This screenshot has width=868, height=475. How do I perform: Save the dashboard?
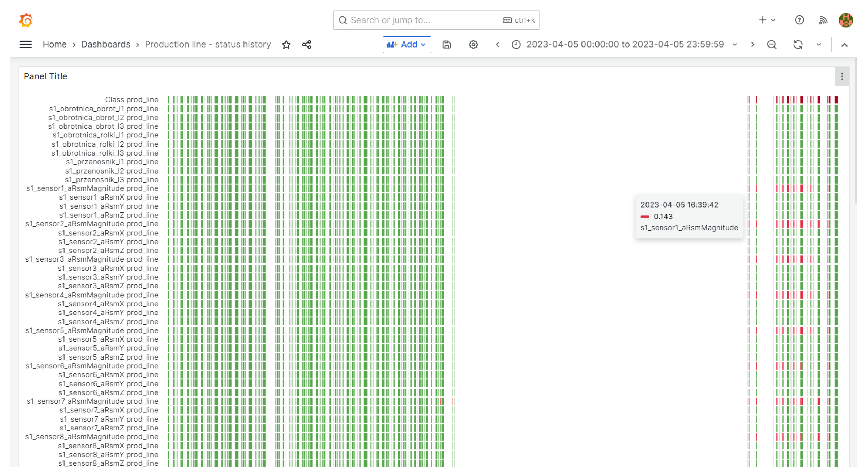click(446, 44)
